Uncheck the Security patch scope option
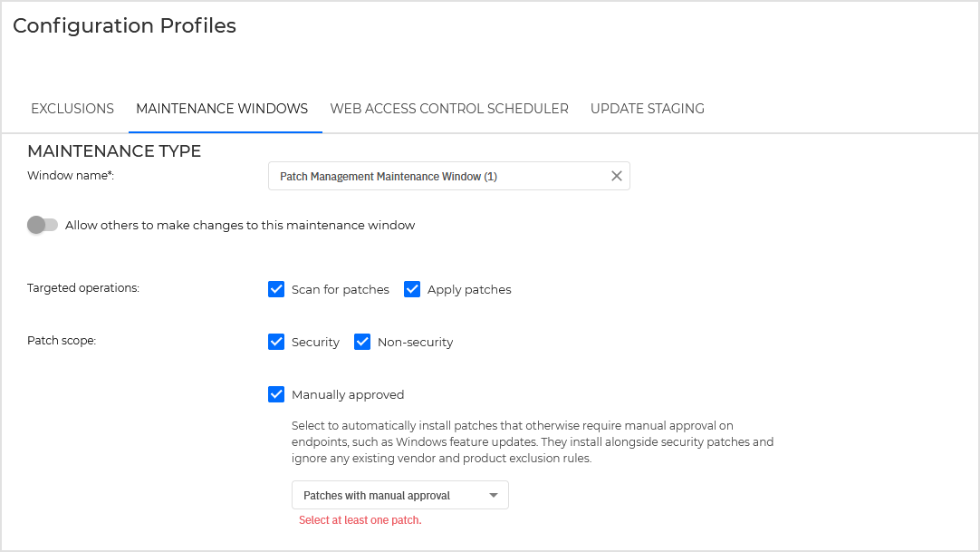Screen dimensions: 980x552 click(x=276, y=342)
